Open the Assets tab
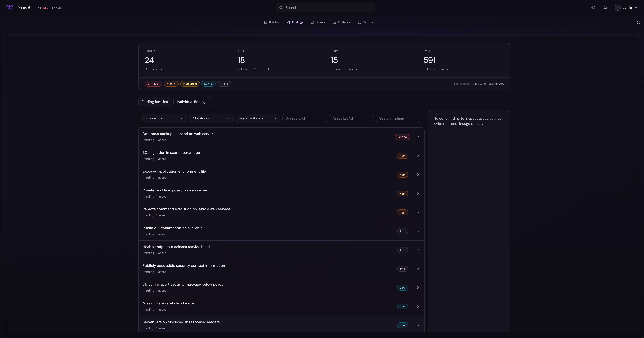 pos(318,22)
